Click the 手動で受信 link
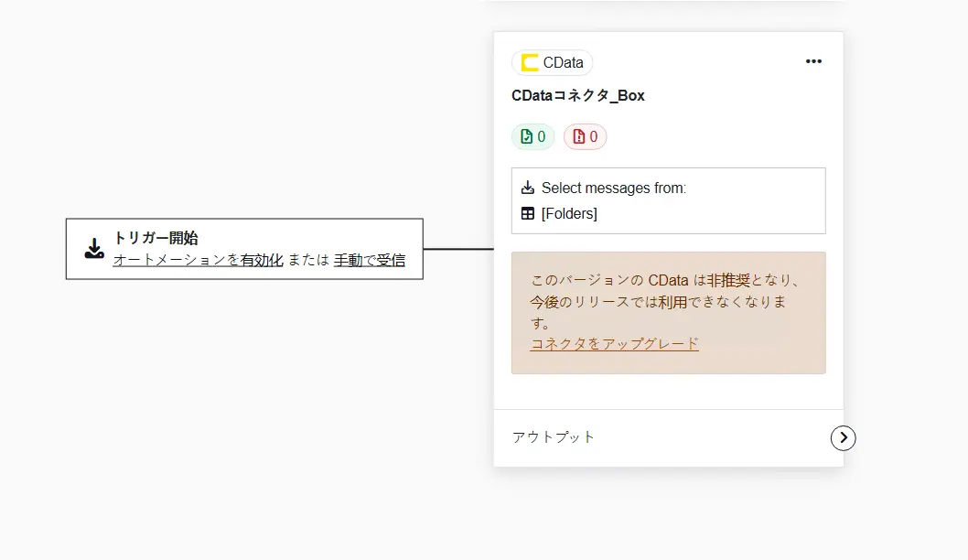 pos(369,260)
